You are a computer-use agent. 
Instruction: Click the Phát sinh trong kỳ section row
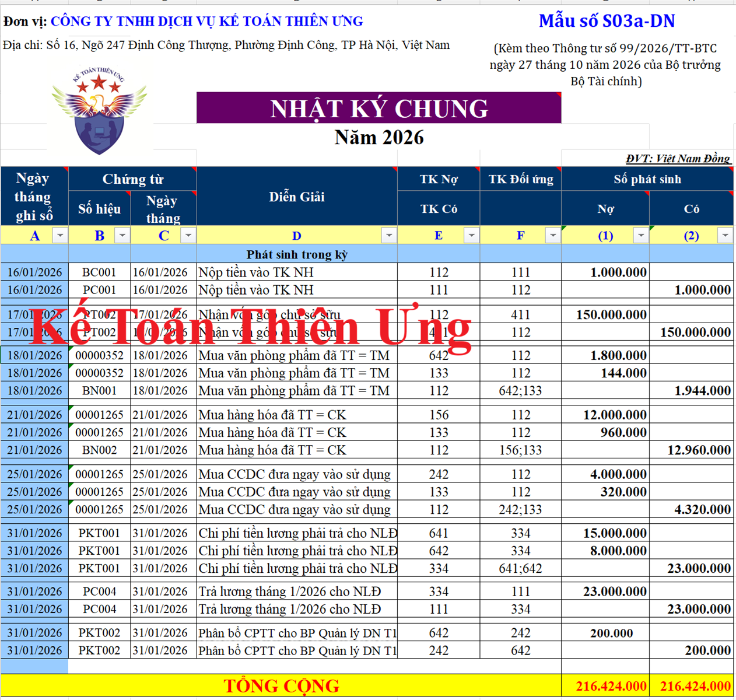coord(297,254)
